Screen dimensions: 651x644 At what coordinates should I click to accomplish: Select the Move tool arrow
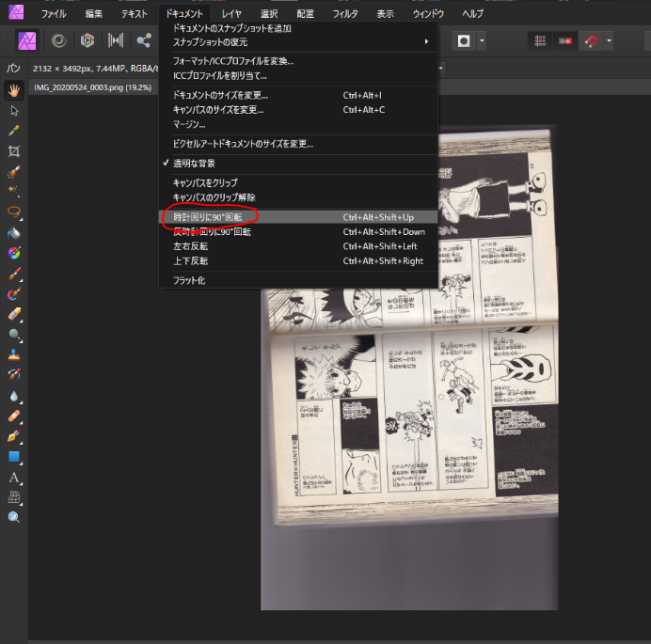pos(14,111)
